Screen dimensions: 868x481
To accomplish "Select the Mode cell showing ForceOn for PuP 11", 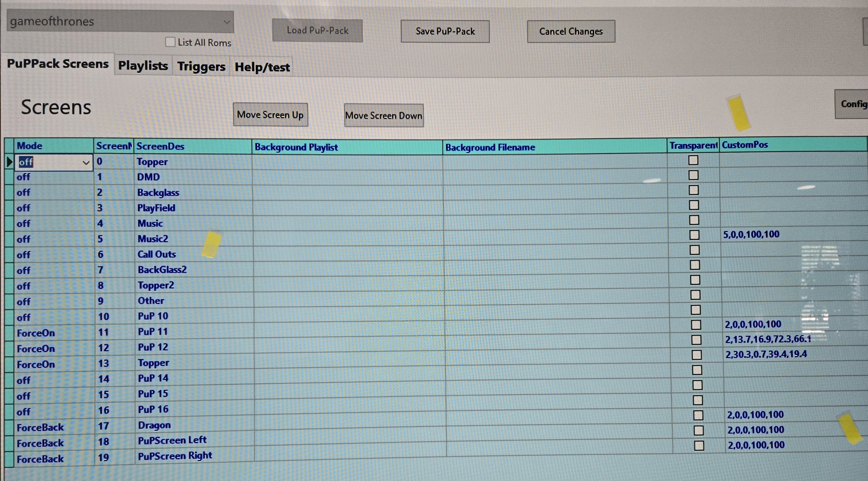I will (54, 333).
